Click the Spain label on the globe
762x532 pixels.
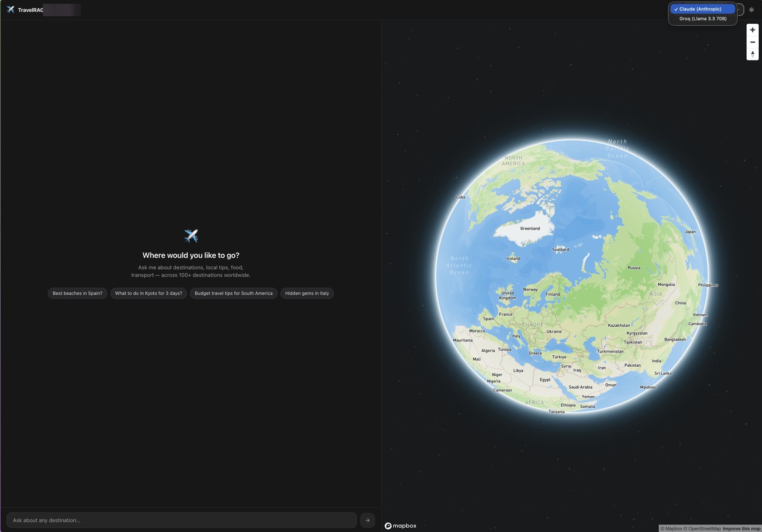(489, 319)
